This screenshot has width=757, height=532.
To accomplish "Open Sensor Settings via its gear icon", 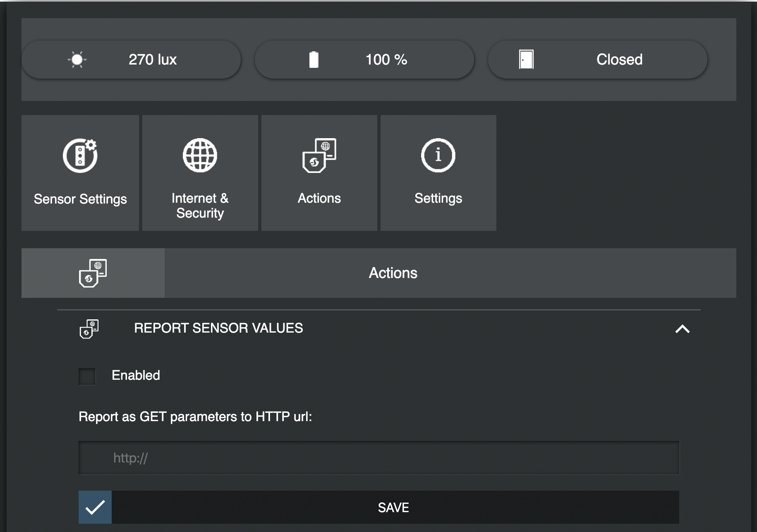I will tap(80, 156).
